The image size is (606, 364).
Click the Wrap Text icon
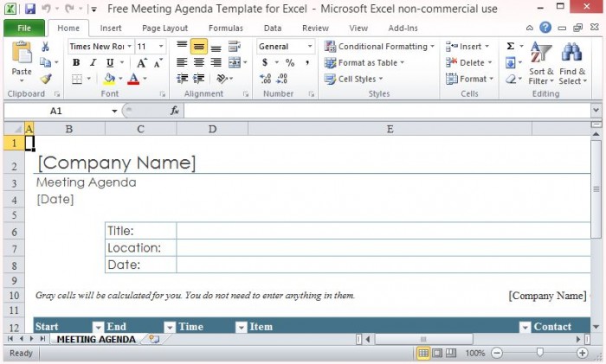235,47
